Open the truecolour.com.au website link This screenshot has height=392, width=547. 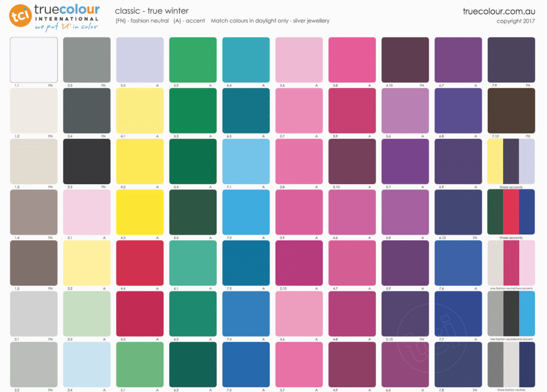499,11
